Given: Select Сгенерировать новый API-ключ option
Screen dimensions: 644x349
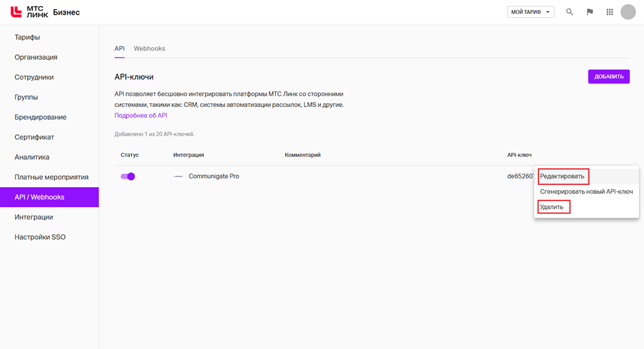Looking at the screenshot, I should coord(586,192).
